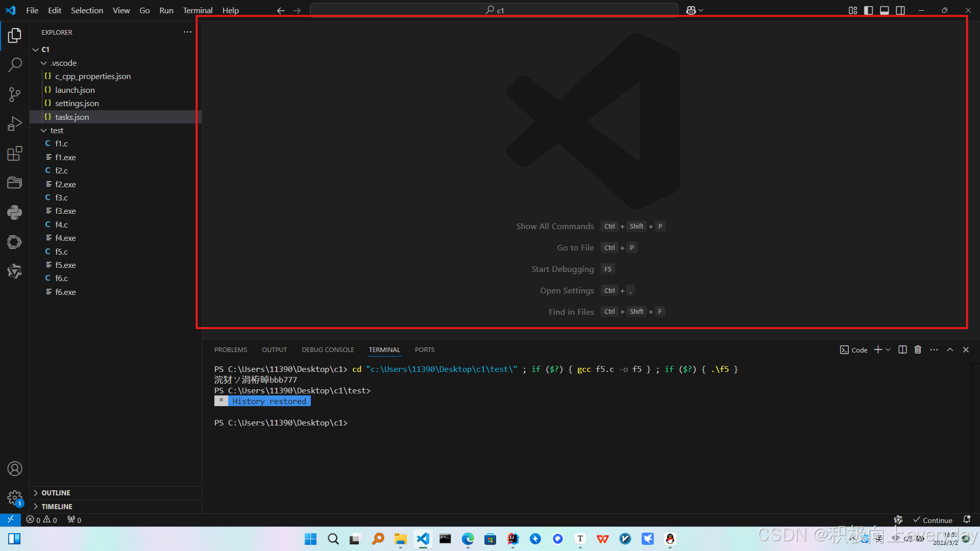Screen dimensions: 980x551
Task: Open the Search view in activity bar
Action: coord(15,65)
